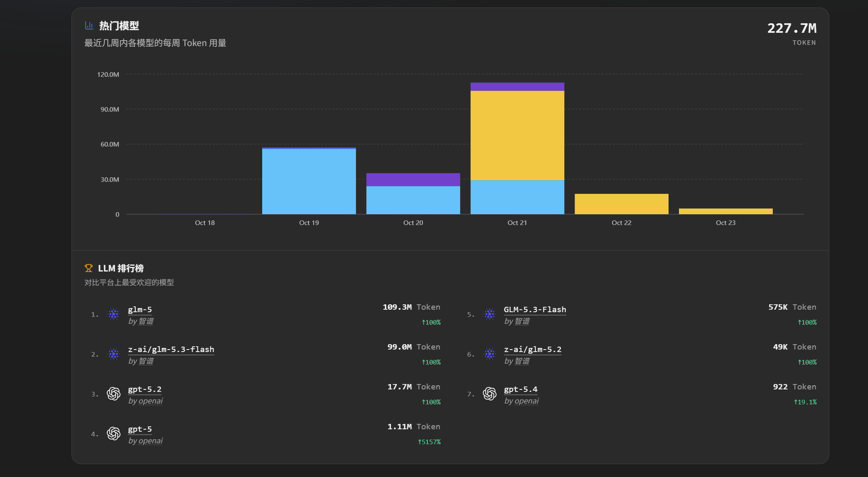Click the OpenAI logo in the rank 4 row
This screenshot has width=868, height=477.
[114, 434]
